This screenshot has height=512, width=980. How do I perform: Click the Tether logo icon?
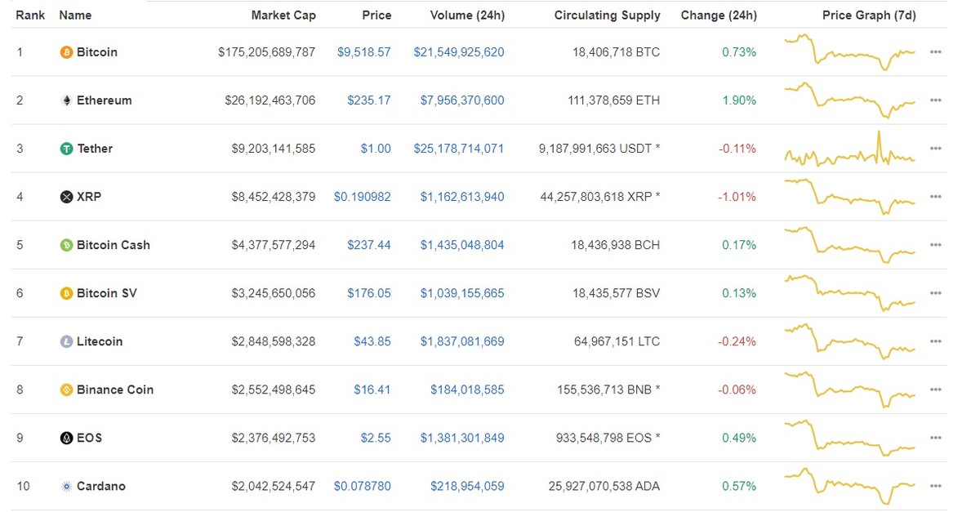pos(66,148)
